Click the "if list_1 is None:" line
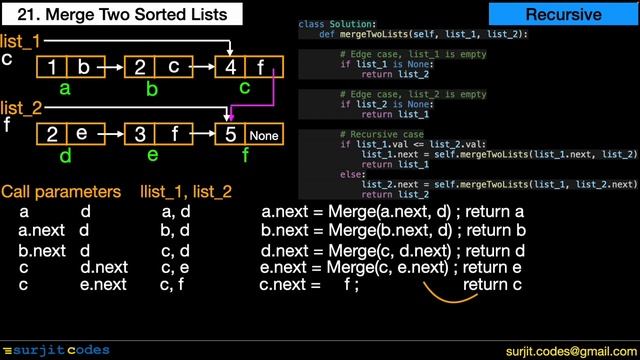The width and height of the screenshot is (640, 360). coord(387,64)
